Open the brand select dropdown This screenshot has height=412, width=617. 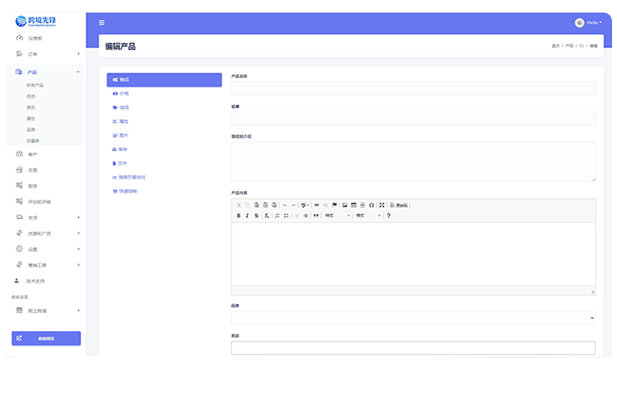coord(413,318)
